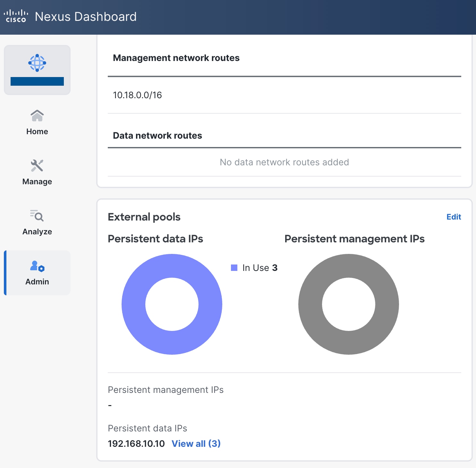
Task: Click the globe network icon above the sidebar
Action: 37,64
